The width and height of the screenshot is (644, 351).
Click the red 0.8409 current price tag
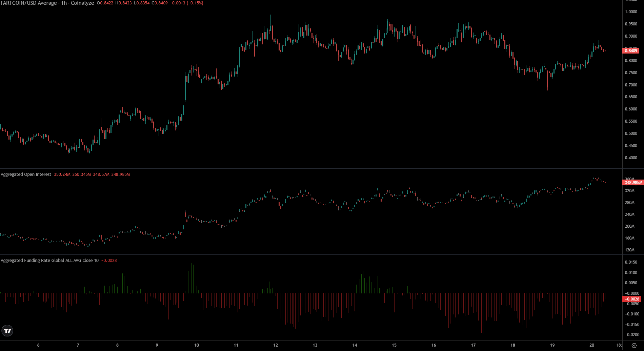(631, 51)
